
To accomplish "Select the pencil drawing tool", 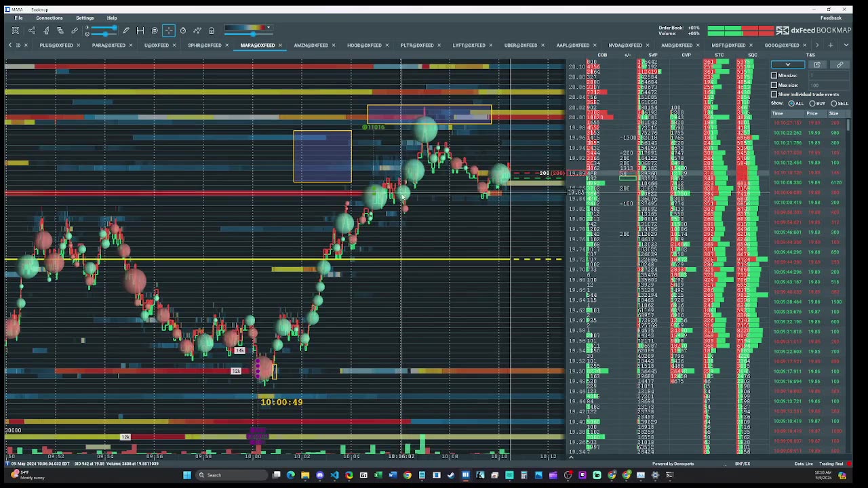I will [125, 30].
